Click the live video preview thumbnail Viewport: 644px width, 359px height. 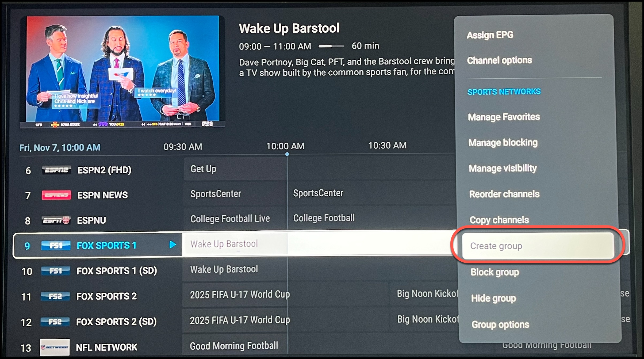tap(122, 71)
